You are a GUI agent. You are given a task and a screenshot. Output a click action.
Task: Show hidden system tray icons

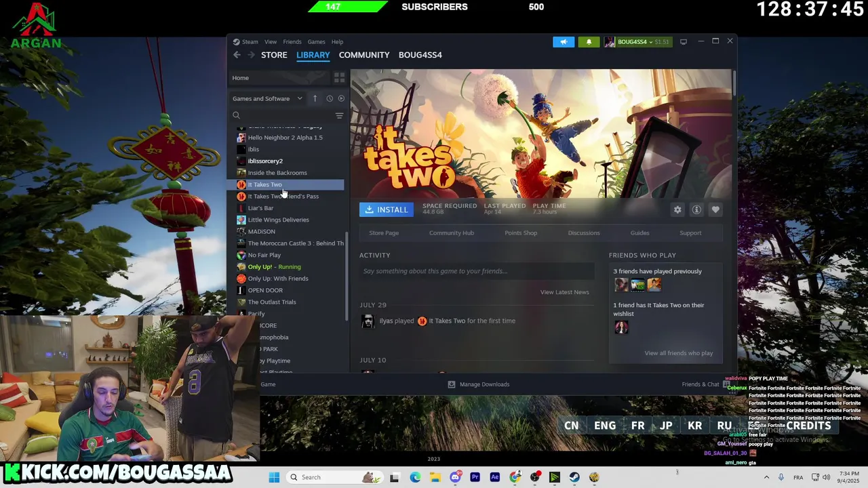point(766,477)
